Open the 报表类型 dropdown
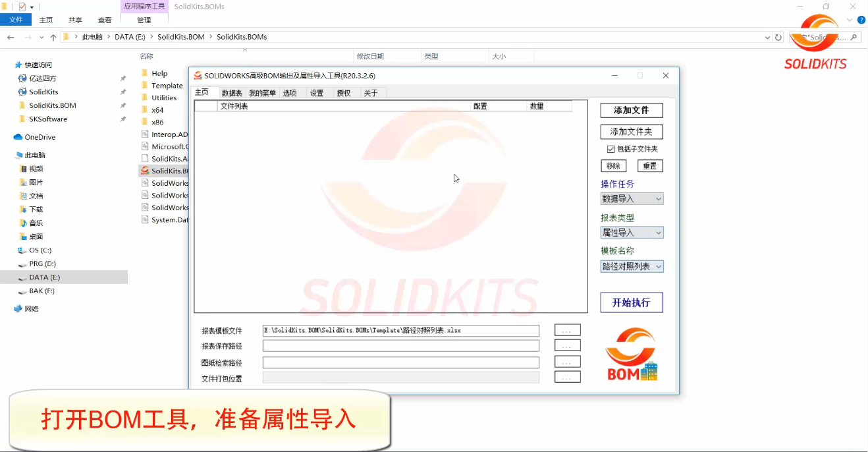This screenshot has width=868, height=452. pyautogui.click(x=632, y=233)
